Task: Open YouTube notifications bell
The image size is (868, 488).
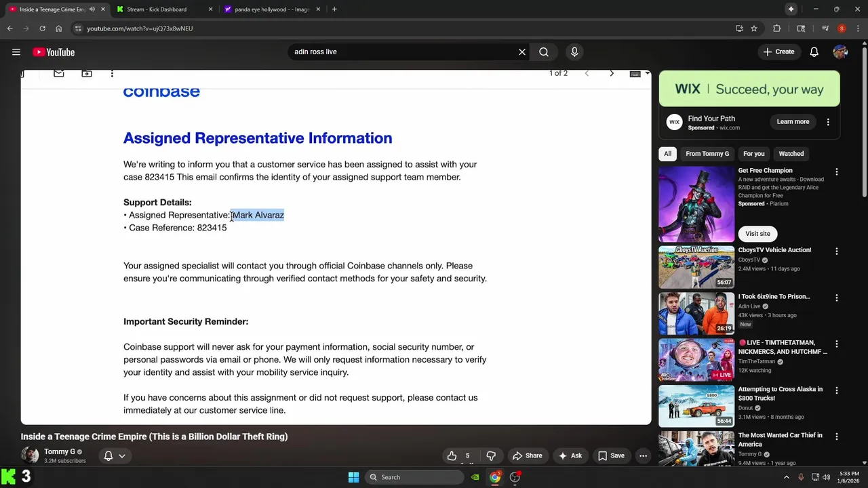Action: (814, 52)
